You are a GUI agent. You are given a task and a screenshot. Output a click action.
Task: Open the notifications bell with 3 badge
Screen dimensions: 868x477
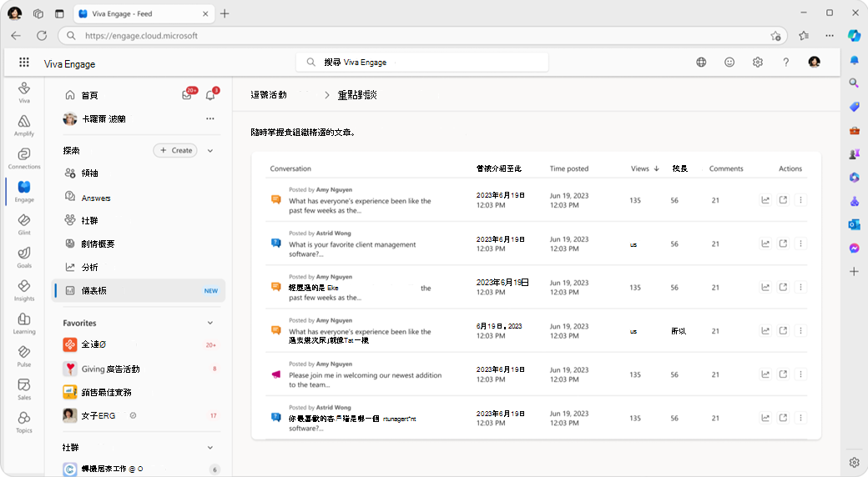[210, 95]
